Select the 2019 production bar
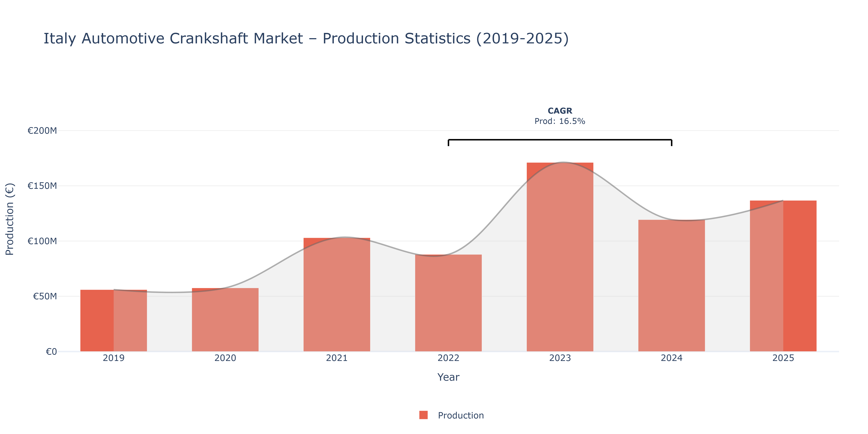This screenshot has width=868, height=434. click(x=114, y=320)
